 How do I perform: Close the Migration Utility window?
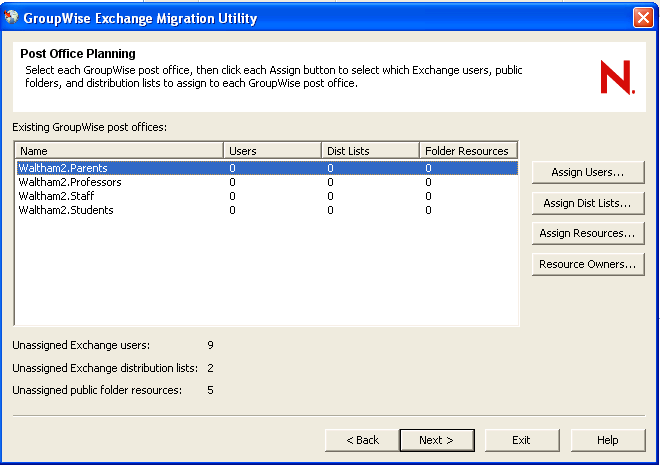(x=643, y=18)
